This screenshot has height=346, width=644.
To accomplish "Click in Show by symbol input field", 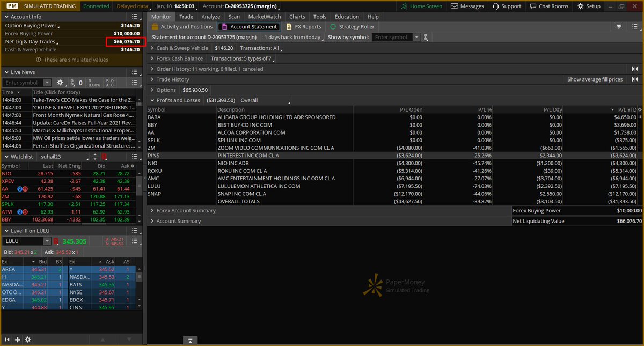I will click(x=392, y=38).
